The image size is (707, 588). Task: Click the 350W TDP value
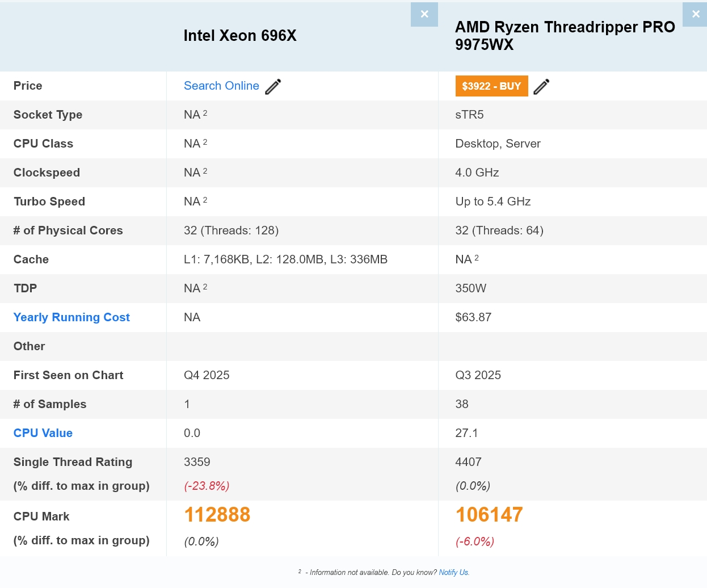coord(471,288)
